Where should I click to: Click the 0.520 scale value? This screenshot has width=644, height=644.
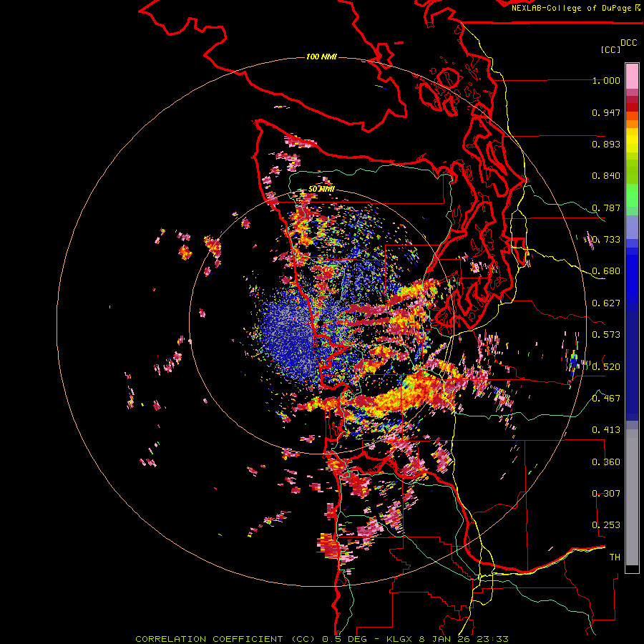[x=606, y=367]
